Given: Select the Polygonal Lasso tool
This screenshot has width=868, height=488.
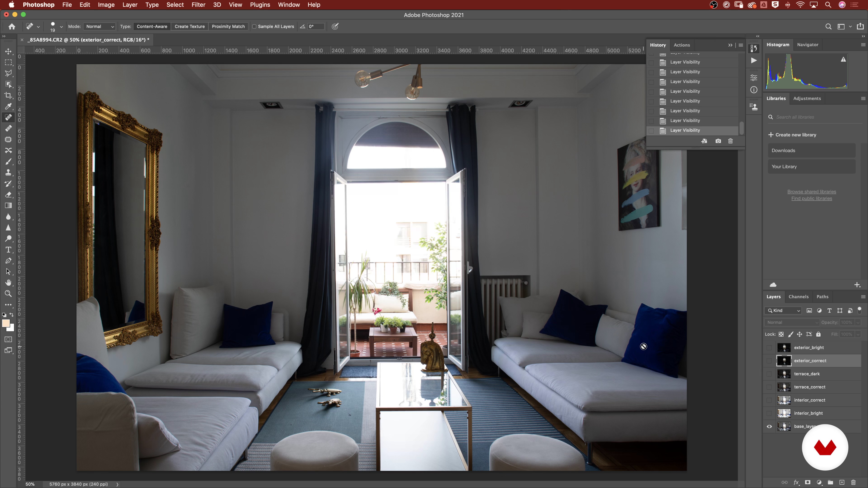Looking at the screenshot, I should click(x=8, y=73).
